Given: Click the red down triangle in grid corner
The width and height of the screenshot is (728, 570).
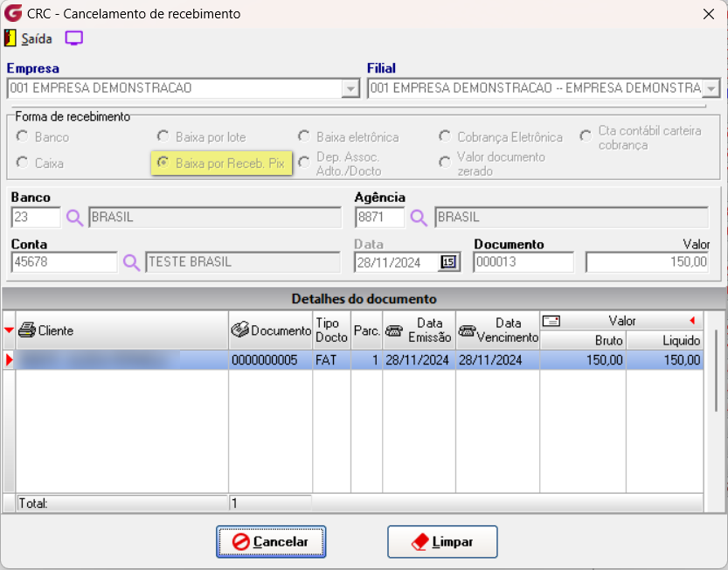Looking at the screenshot, I should pyautogui.click(x=9, y=330).
